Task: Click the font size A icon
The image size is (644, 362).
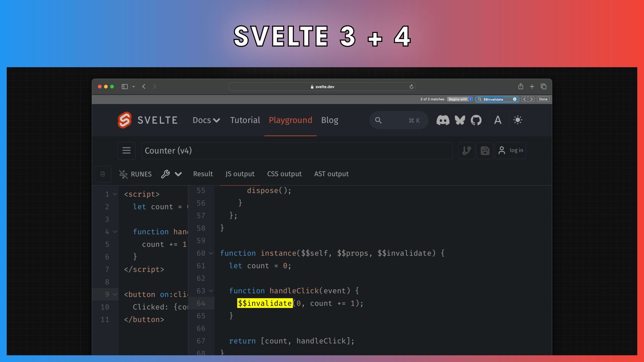Action: coord(498,120)
